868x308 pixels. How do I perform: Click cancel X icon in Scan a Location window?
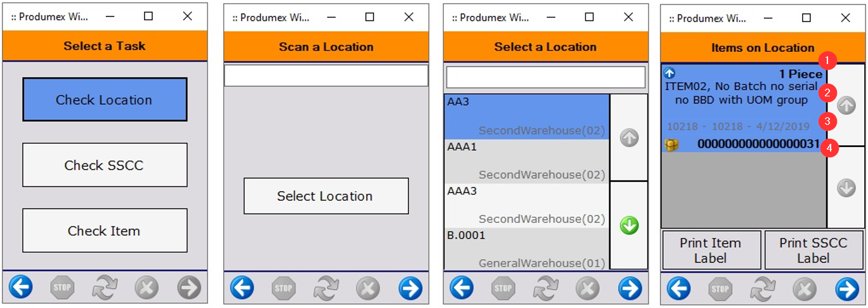click(x=368, y=288)
